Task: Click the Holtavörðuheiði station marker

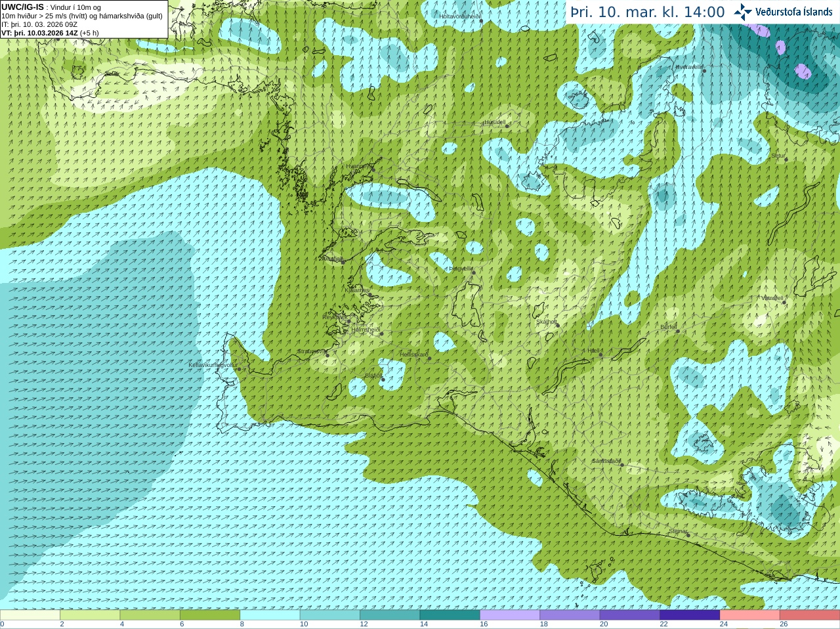Action: [481, 21]
